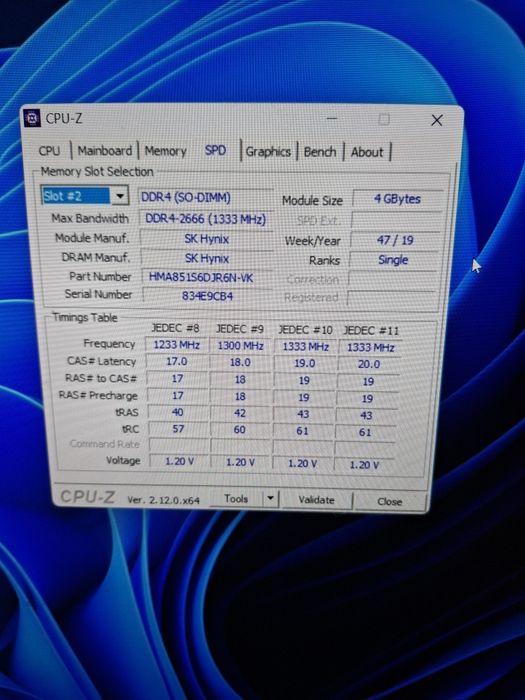Screen dimensions: 525x700
Task: Select the SPD tab
Action: pyautogui.click(x=215, y=150)
